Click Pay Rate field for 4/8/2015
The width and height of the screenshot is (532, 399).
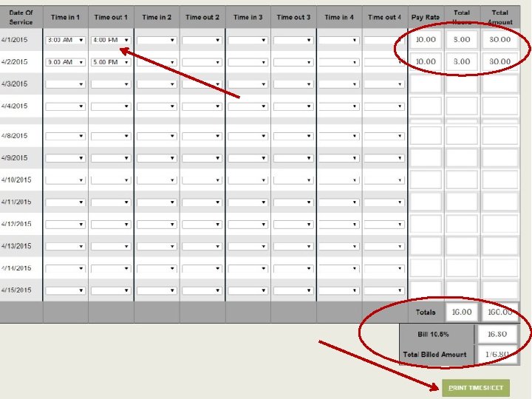pyautogui.click(x=426, y=136)
